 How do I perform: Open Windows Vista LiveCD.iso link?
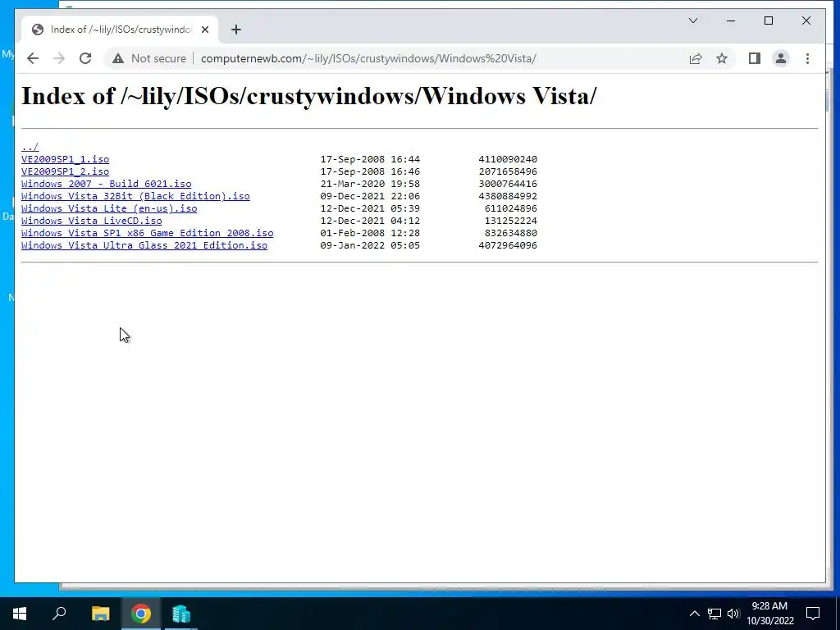click(92, 221)
